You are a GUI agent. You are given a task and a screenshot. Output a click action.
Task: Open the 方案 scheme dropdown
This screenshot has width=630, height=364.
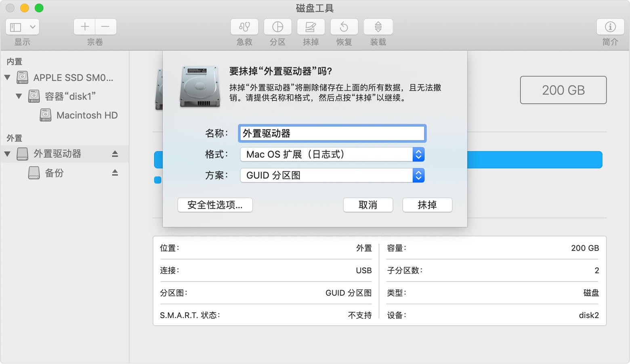[332, 175]
